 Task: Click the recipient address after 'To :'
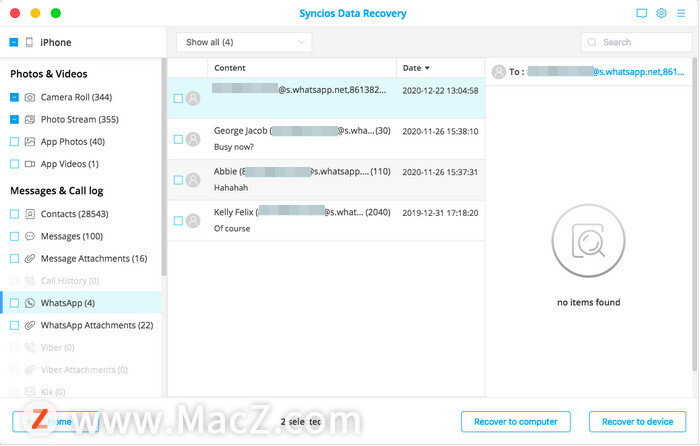point(606,72)
